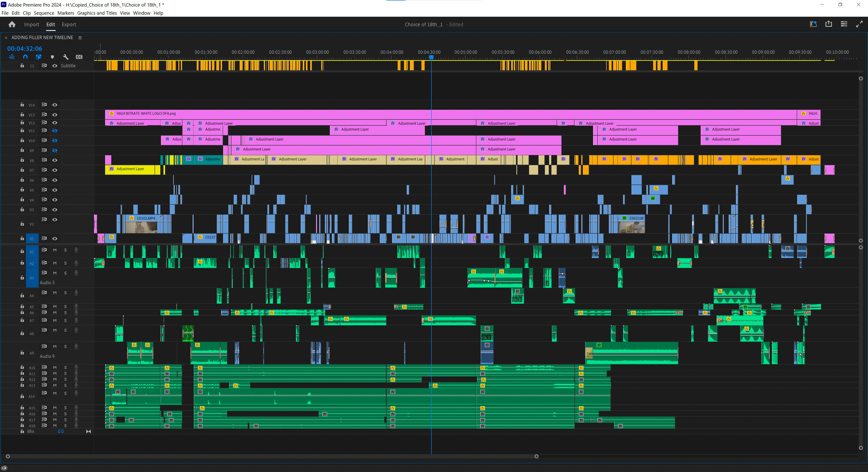Open the progress dashboard icon in header
The width and height of the screenshot is (868, 472).
[844, 24]
